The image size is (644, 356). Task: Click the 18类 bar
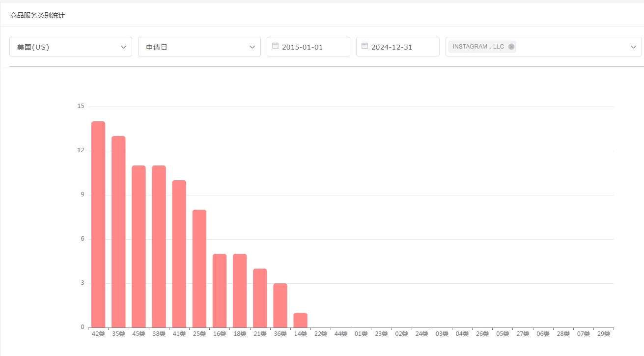(x=240, y=291)
